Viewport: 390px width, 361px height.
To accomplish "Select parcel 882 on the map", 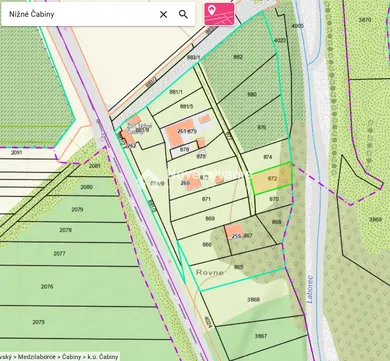I will [x=238, y=57].
